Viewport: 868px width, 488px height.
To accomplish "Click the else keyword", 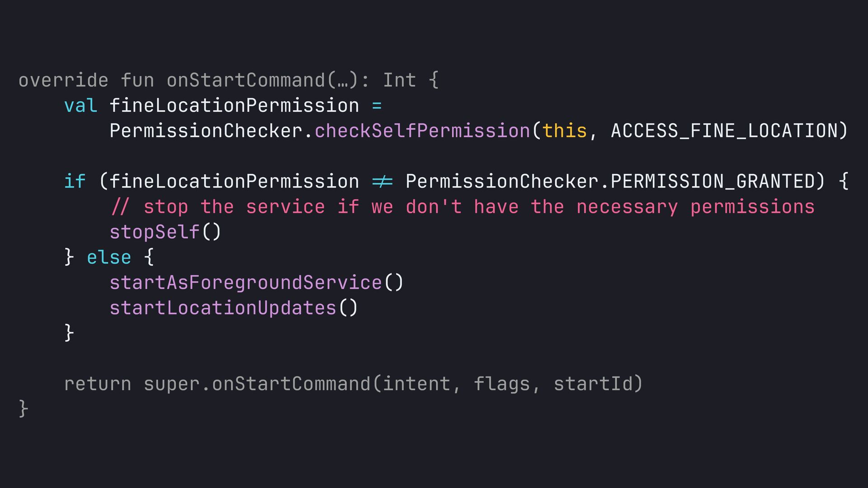I will (x=109, y=258).
